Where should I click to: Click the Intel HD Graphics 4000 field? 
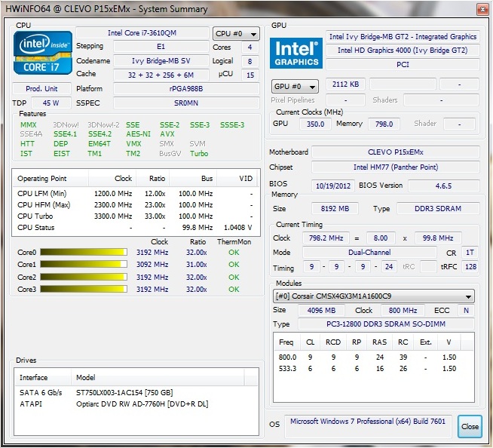click(403, 51)
